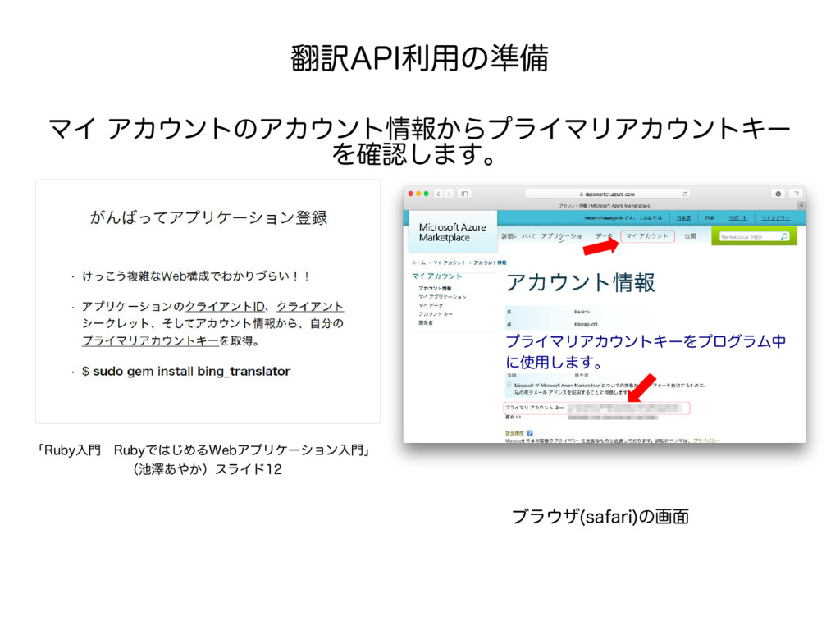Select アカウント情報 in left sidebar

click(435, 288)
